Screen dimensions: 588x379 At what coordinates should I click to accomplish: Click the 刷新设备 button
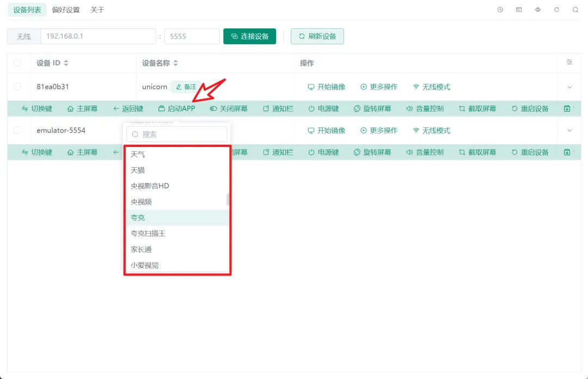click(x=317, y=36)
